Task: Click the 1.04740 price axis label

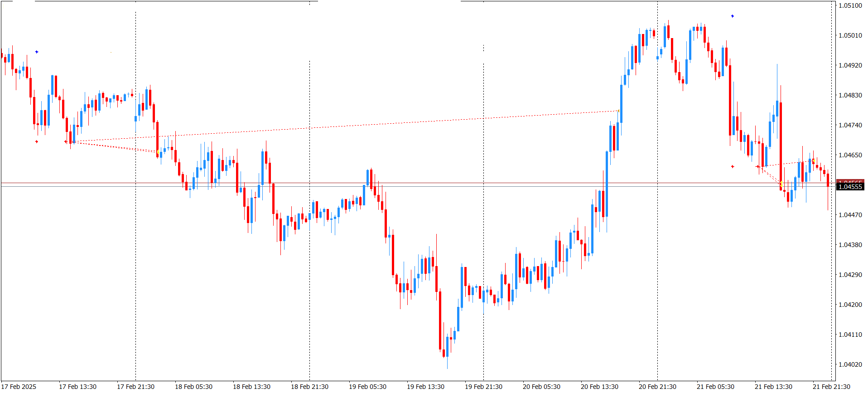Action: coord(850,125)
